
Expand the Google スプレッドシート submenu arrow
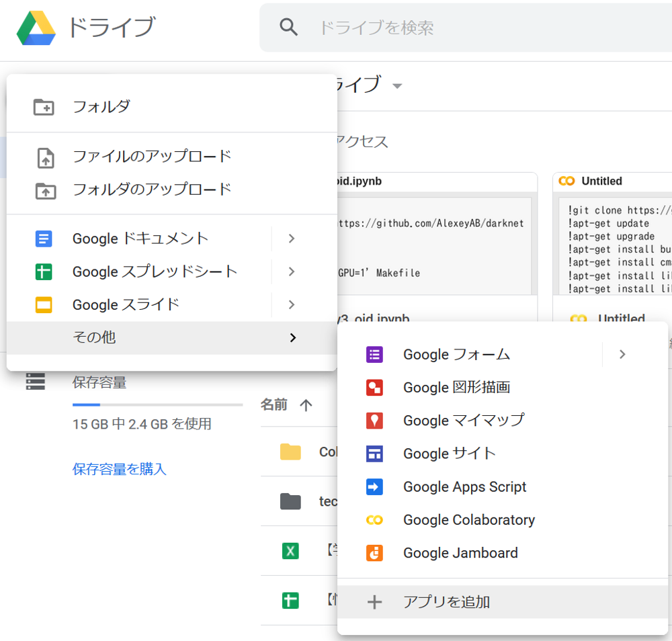pyautogui.click(x=292, y=271)
